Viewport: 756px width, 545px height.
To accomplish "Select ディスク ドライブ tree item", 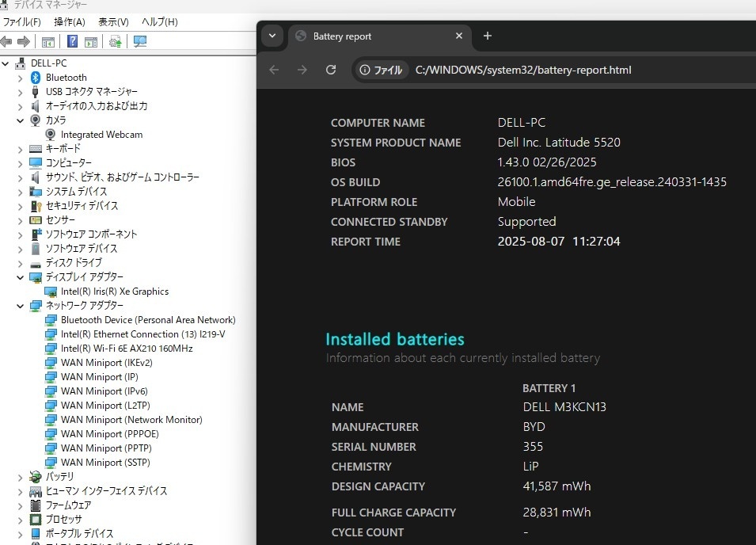I will tap(74, 263).
